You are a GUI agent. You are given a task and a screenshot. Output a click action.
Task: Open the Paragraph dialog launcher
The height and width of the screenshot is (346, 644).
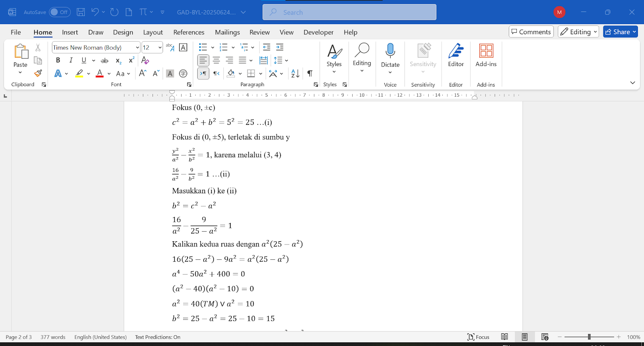pyautogui.click(x=316, y=85)
